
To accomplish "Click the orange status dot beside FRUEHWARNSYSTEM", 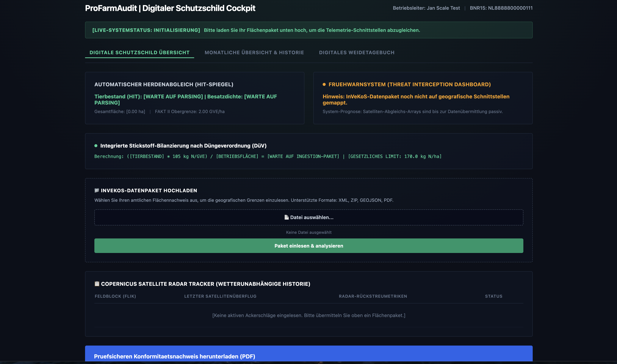I will click(324, 84).
